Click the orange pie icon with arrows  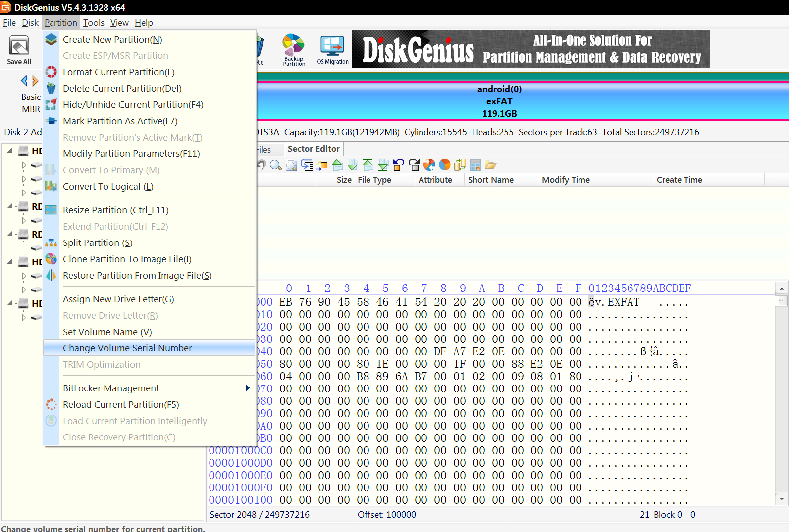point(429,165)
